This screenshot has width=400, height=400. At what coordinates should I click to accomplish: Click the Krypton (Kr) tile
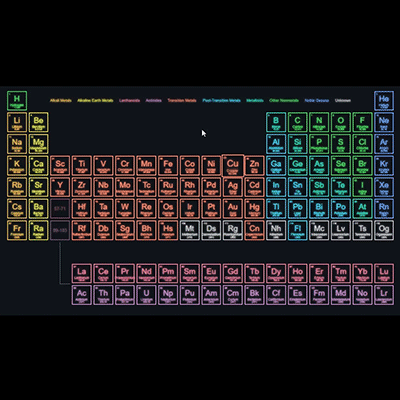[x=384, y=166]
